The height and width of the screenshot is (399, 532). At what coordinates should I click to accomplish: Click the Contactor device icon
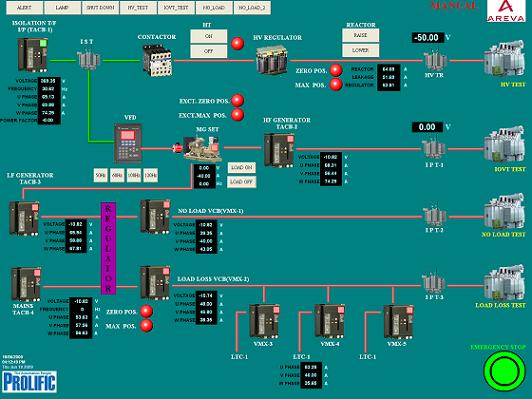coord(157,60)
